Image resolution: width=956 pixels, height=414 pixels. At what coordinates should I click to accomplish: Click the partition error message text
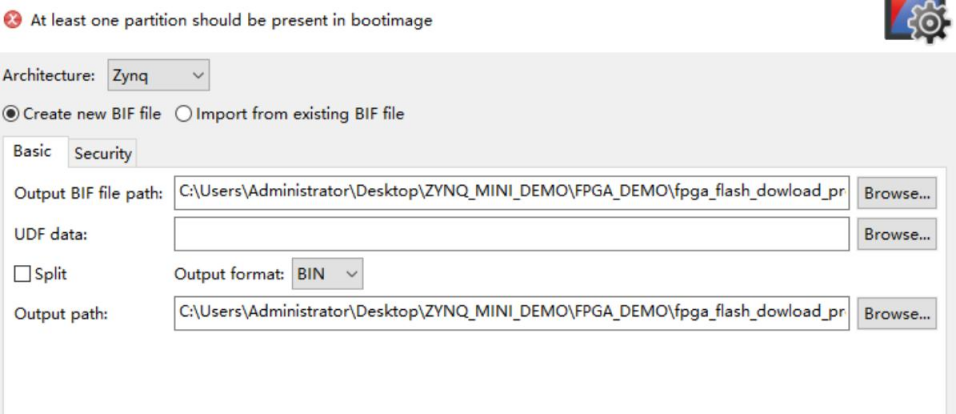pos(232,20)
